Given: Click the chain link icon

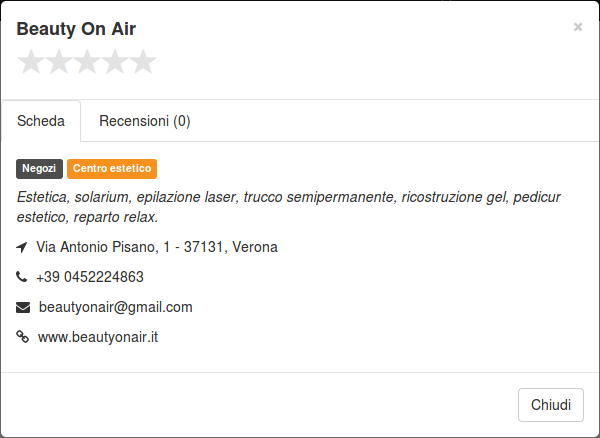Looking at the screenshot, I should coord(22,337).
